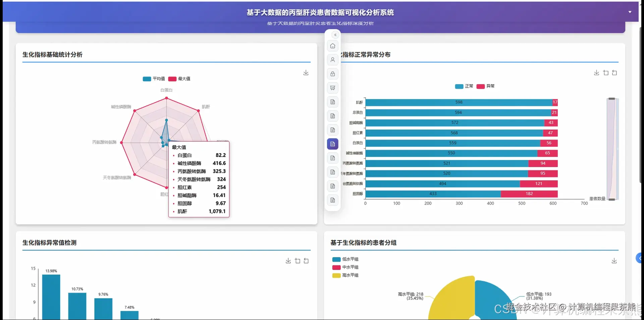Open the header dropdown arrow at top right

click(630, 12)
